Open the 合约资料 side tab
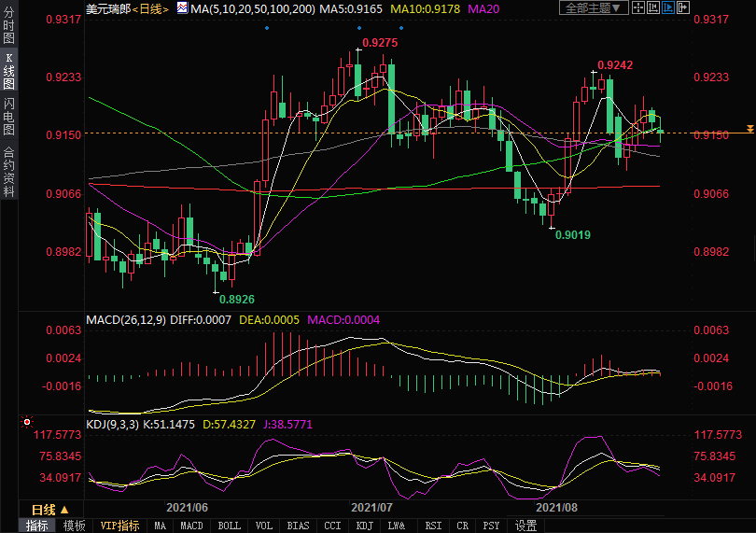This screenshot has width=756, height=533. (9, 171)
